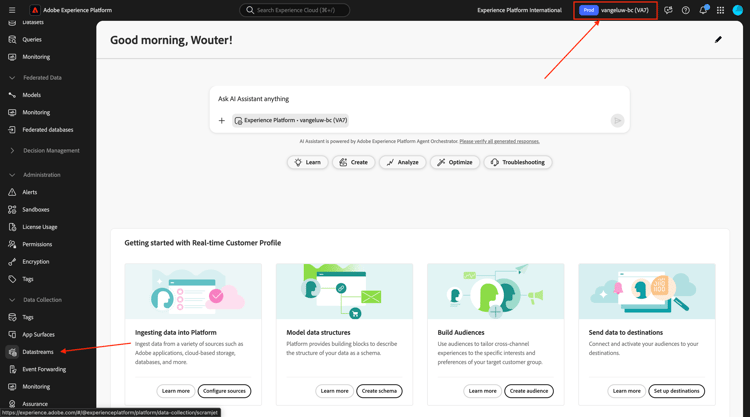Select the Learn prompt category

308,163
